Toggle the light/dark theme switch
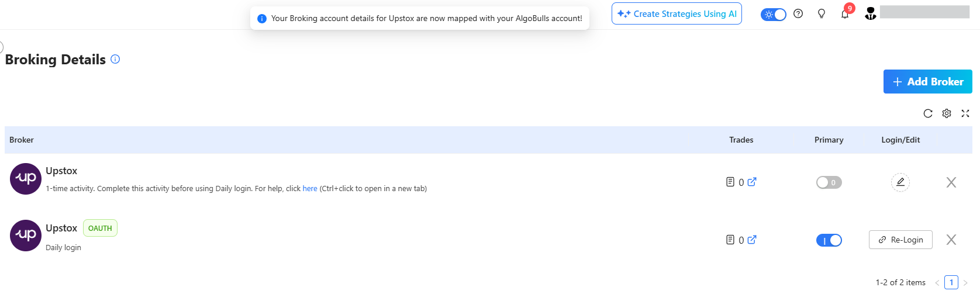 pos(774,14)
